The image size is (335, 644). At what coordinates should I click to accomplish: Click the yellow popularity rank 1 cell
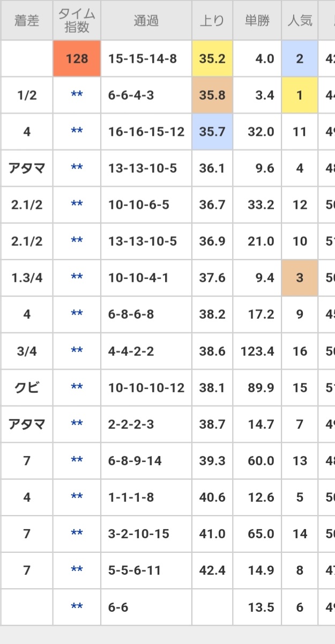click(300, 95)
